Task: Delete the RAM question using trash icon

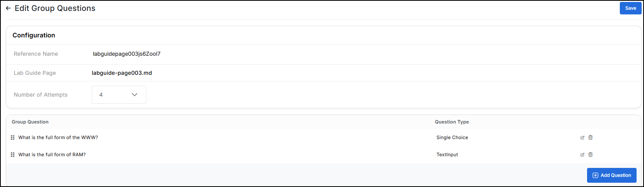Action: pyautogui.click(x=591, y=155)
